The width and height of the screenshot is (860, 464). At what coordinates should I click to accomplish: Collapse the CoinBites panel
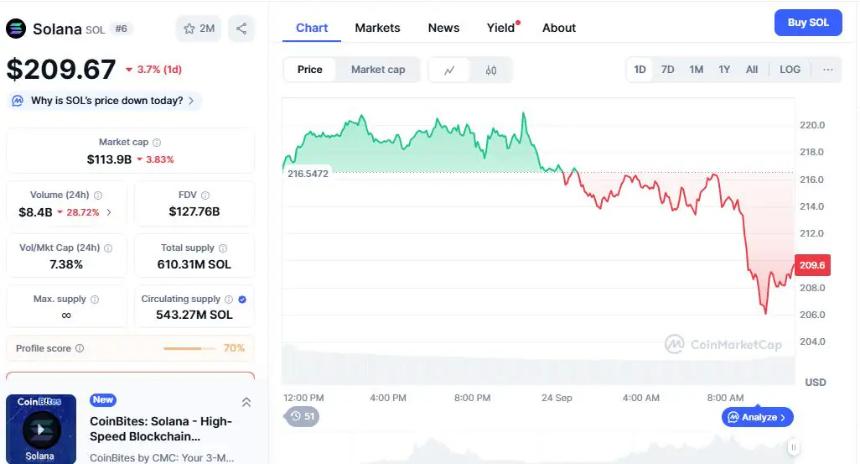click(246, 402)
